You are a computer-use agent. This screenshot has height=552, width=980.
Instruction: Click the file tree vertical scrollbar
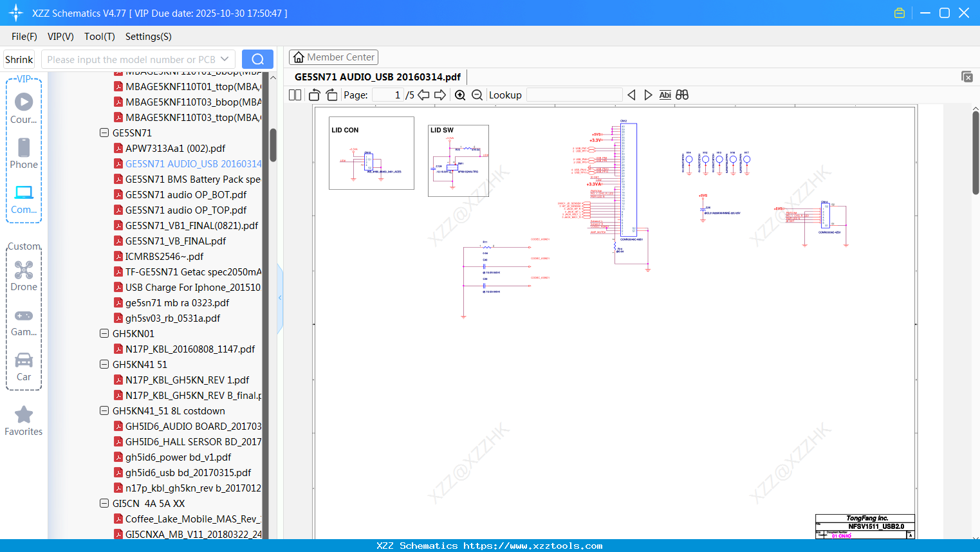(273, 145)
